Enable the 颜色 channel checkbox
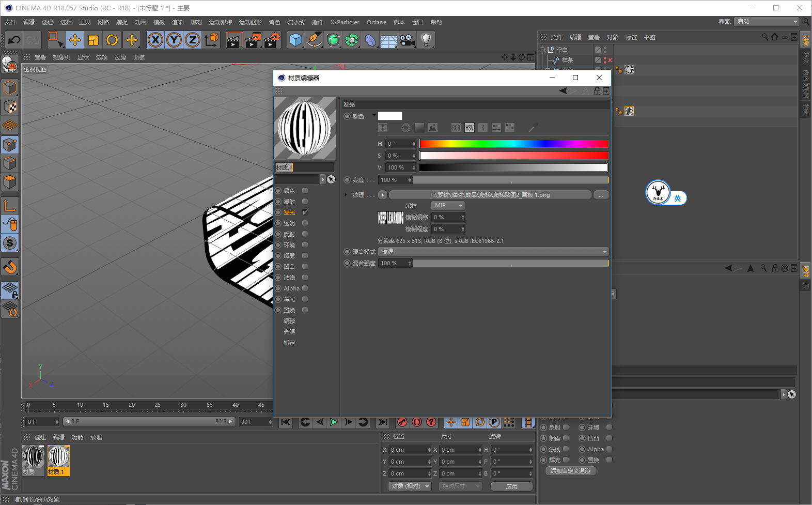812x505 pixels. pos(305,191)
